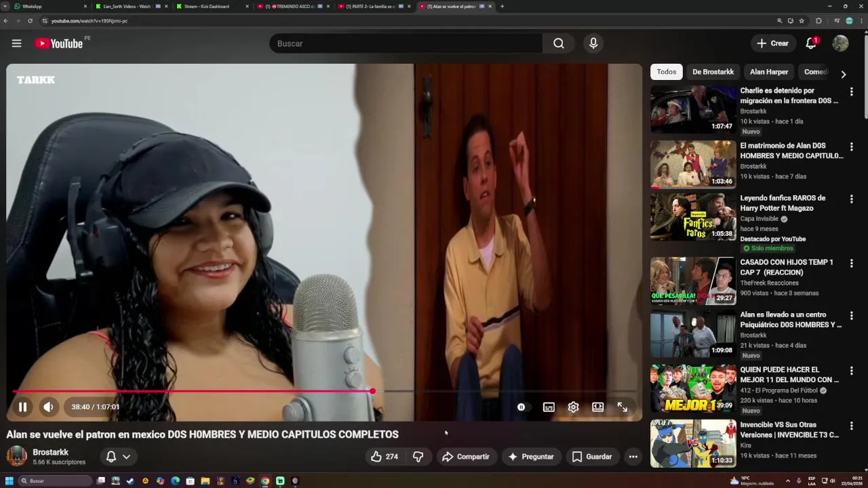Select the Todos filter chip
This screenshot has width=868, height=488.
[667, 72]
